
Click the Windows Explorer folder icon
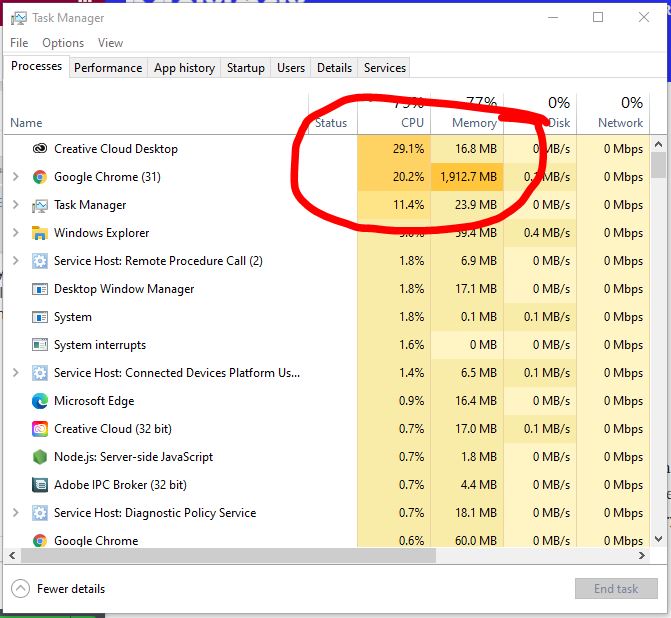pyautogui.click(x=40, y=233)
